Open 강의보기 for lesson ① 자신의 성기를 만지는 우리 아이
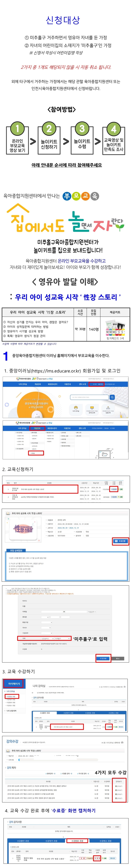 [119, 786]
